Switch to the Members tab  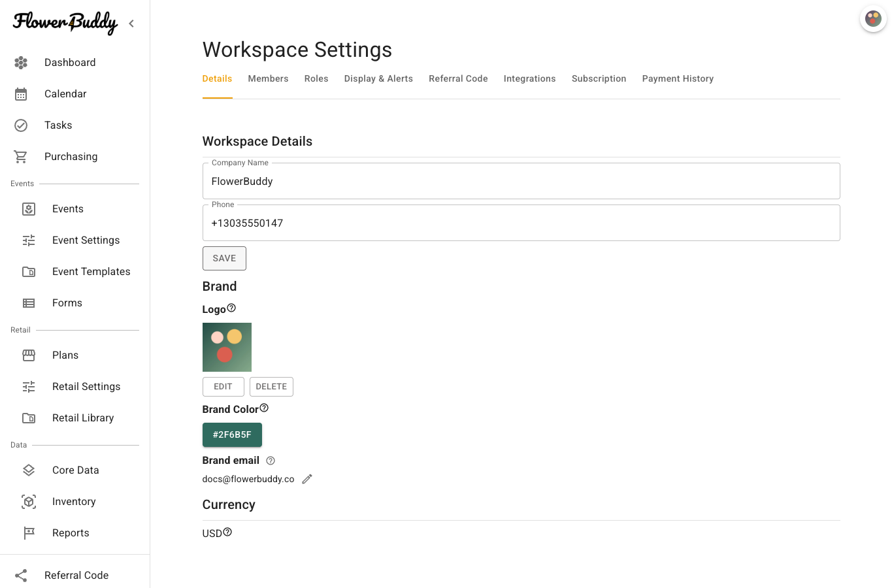[268, 78]
